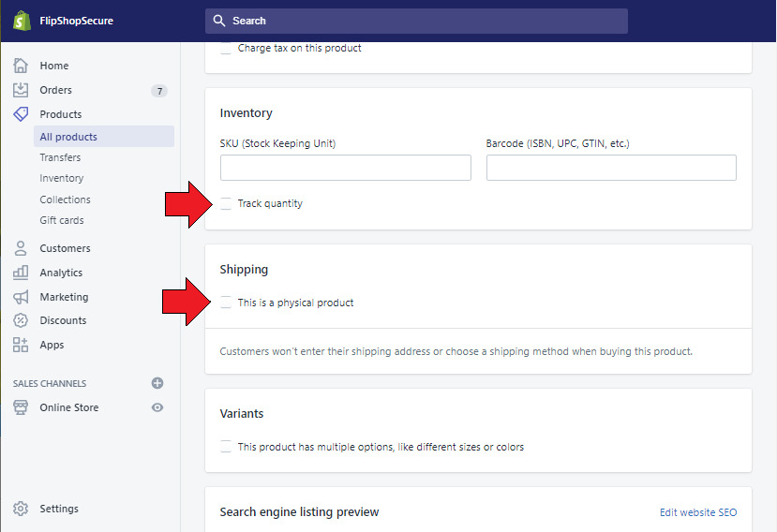Go to Collections in sidebar
Viewport: 777px width, 532px height.
pos(65,199)
